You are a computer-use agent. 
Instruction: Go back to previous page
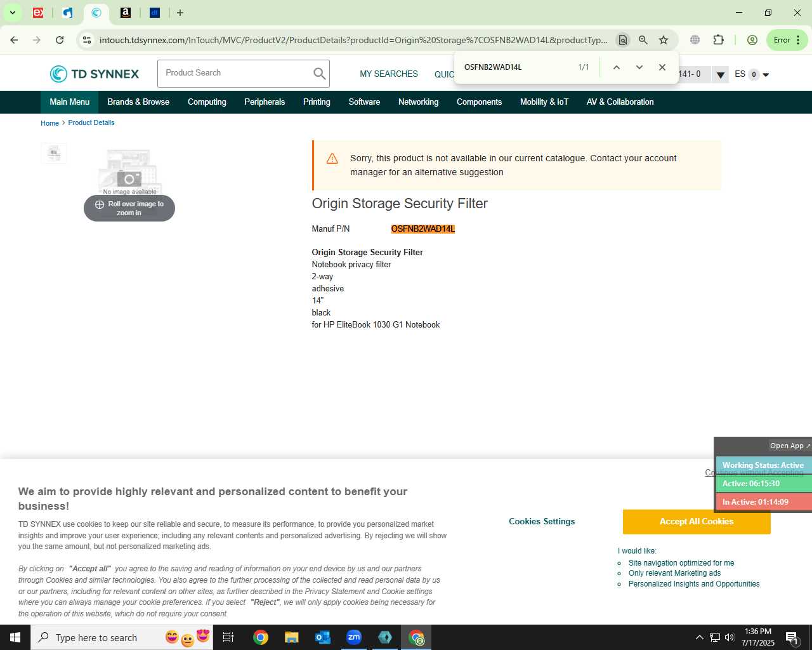(14, 40)
